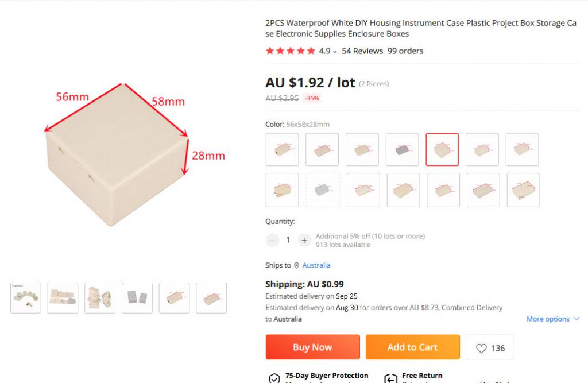
Task: Select the currently highlighted 56x58x28mm color option
Action: pos(442,149)
